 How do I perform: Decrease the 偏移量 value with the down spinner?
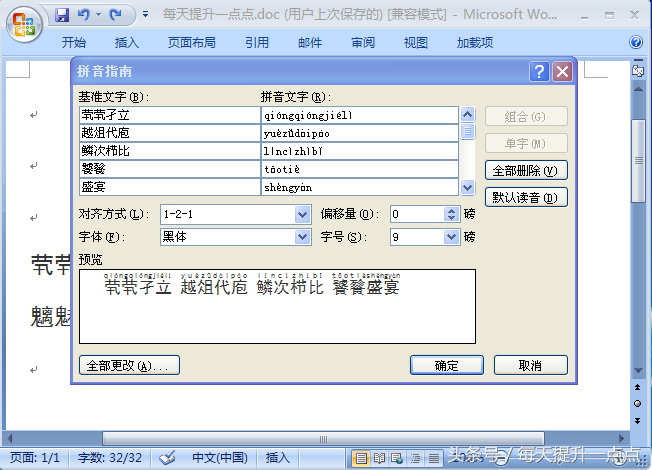click(452, 218)
